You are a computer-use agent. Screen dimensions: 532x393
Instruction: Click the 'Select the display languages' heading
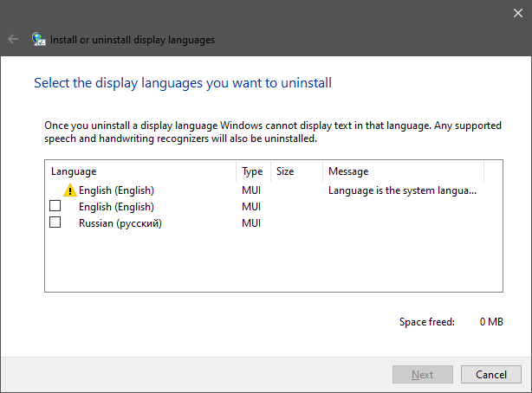tap(183, 83)
